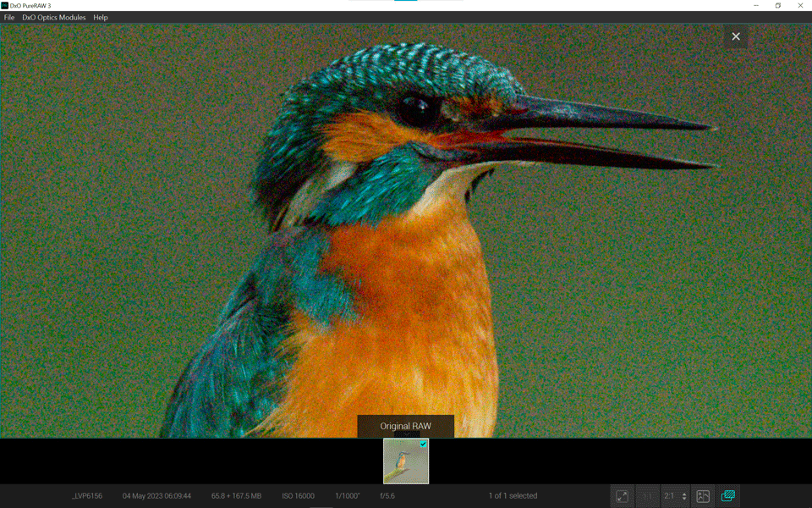Open the DxO Optics Modules menu

(54, 18)
